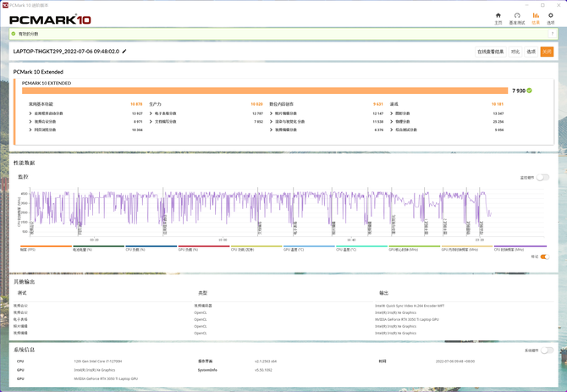
Task: Click the green checkmark beside score 7 930
Action: [x=529, y=90]
